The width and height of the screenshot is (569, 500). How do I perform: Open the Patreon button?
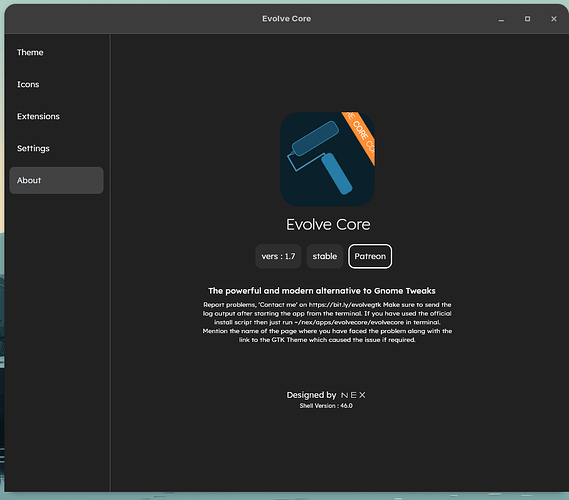(370, 256)
